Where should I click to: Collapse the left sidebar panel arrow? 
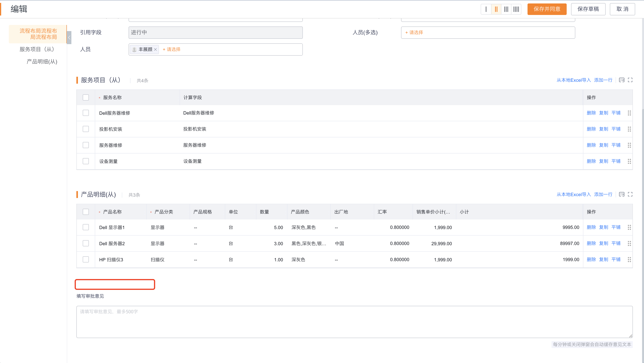pyautogui.click(x=69, y=37)
